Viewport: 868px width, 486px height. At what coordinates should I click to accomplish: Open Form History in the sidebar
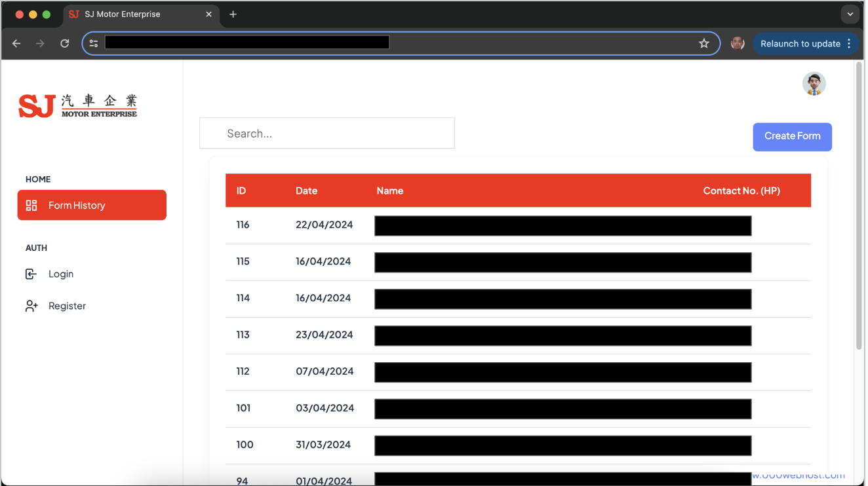click(x=92, y=206)
